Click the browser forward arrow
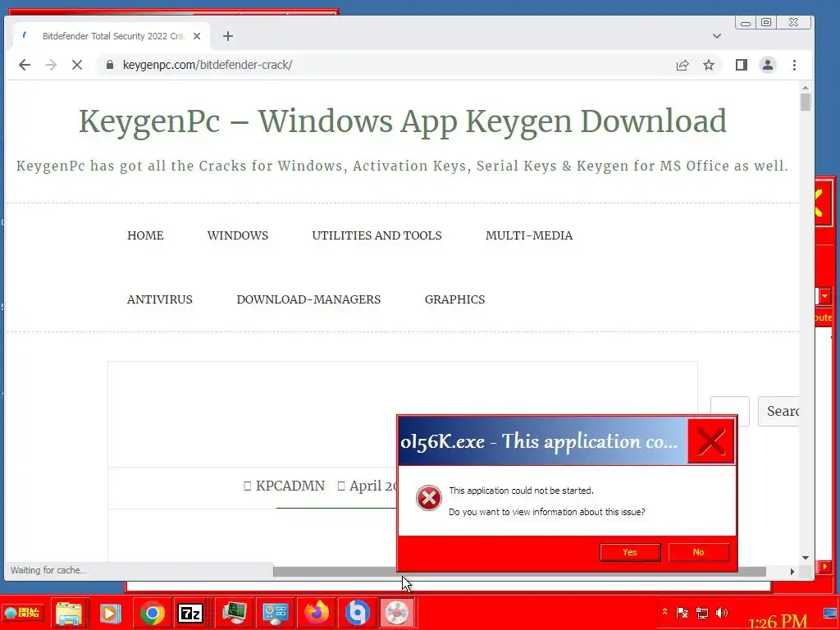Screen dimensions: 840x630 click(51, 65)
